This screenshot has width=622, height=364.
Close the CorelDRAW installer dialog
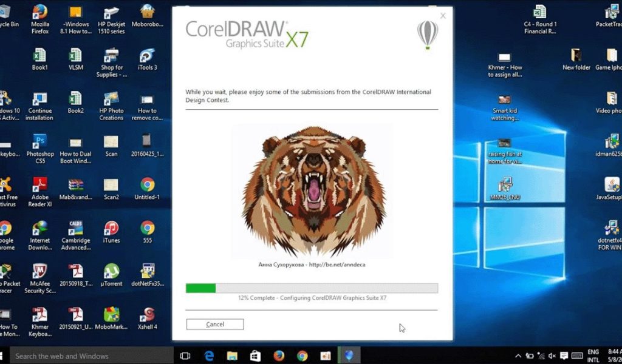coord(443,16)
